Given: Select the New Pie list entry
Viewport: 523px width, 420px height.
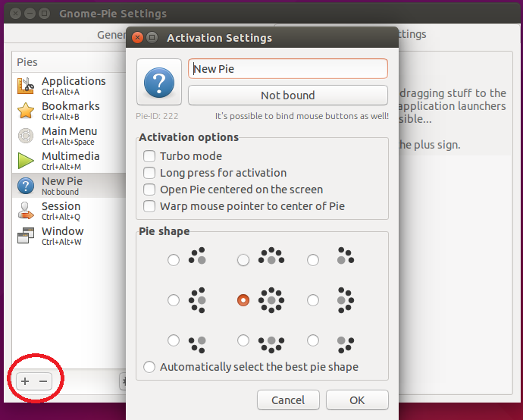Looking at the screenshot, I should click(x=69, y=186).
